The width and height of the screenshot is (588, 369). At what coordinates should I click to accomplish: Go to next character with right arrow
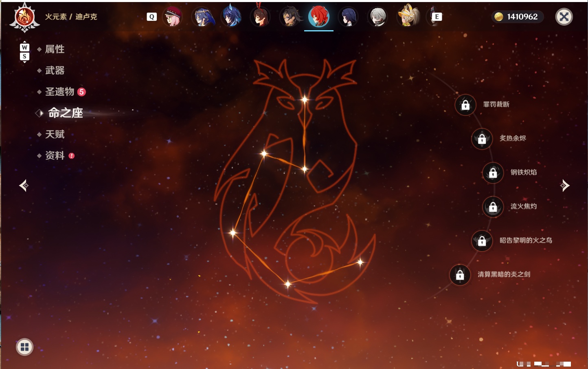[565, 186]
